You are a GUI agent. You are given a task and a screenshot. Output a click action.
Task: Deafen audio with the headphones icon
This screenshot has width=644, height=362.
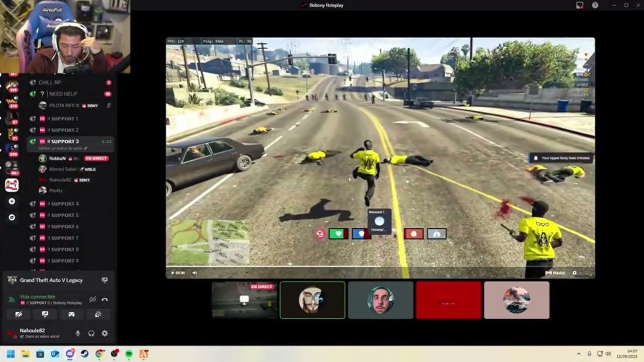pyautogui.click(x=91, y=333)
